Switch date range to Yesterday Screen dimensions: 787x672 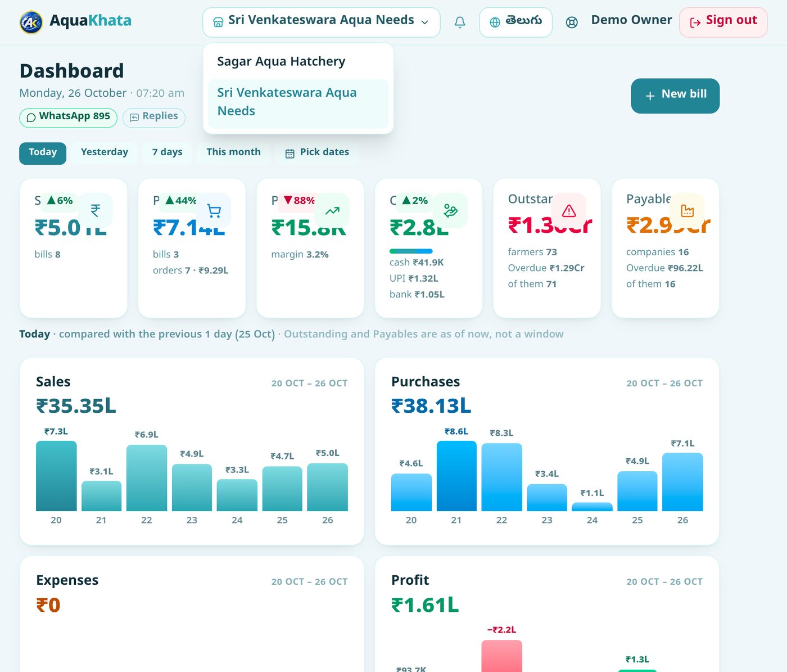(x=105, y=153)
